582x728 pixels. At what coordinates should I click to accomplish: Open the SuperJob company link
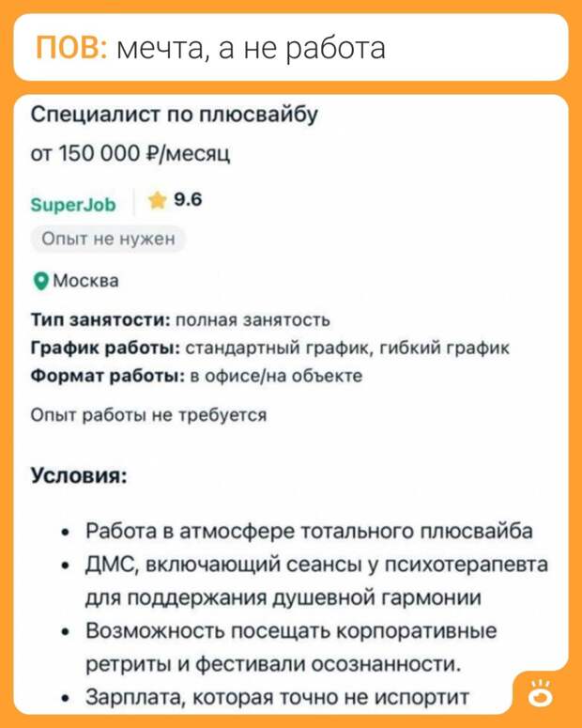(74, 203)
